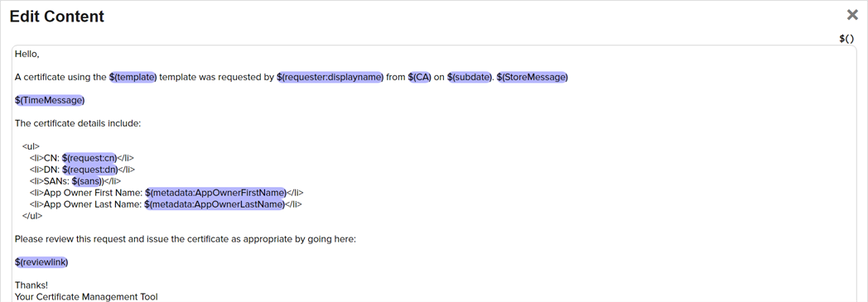Click the $(CA) substitution token
The height and width of the screenshot is (302, 868).
[x=420, y=78]
